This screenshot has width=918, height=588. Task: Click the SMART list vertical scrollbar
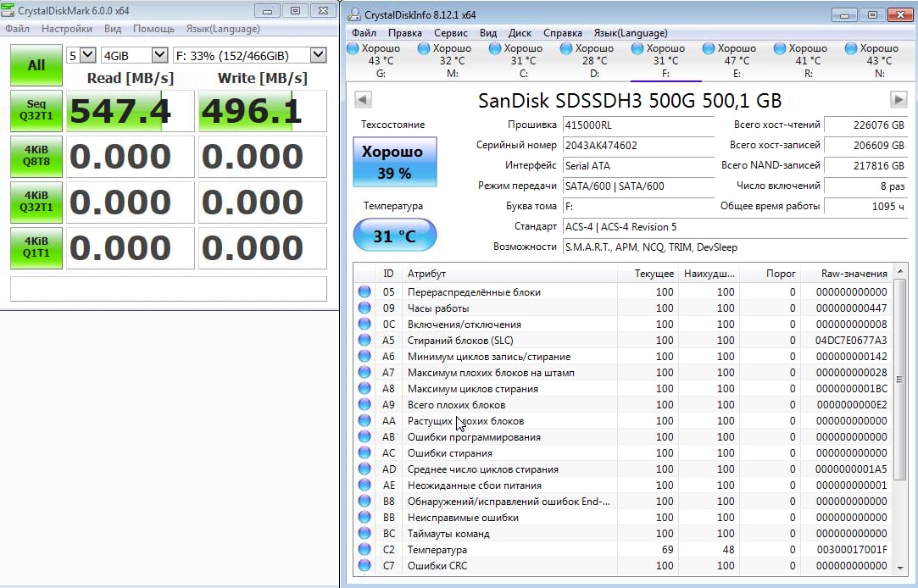(x=900, y=379)
